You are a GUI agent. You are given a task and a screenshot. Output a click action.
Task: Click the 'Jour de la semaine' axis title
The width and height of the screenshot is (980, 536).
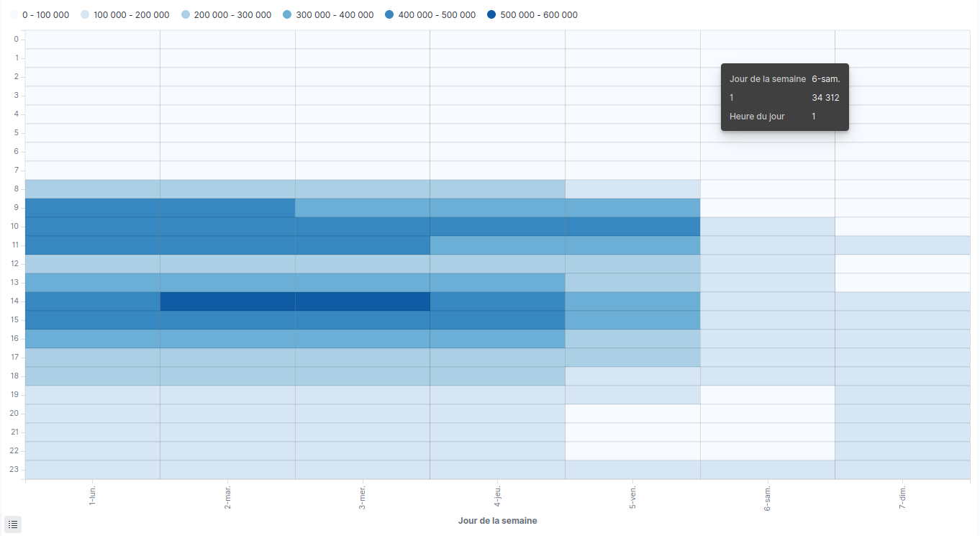[497, 520]
